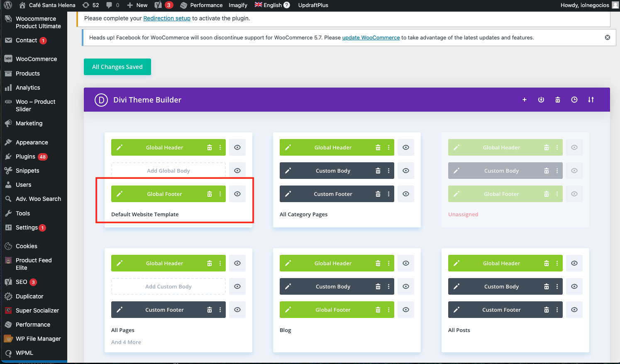
Task: Open options menu for All Category Pages Global Header
Action: [x=389, y=147]
